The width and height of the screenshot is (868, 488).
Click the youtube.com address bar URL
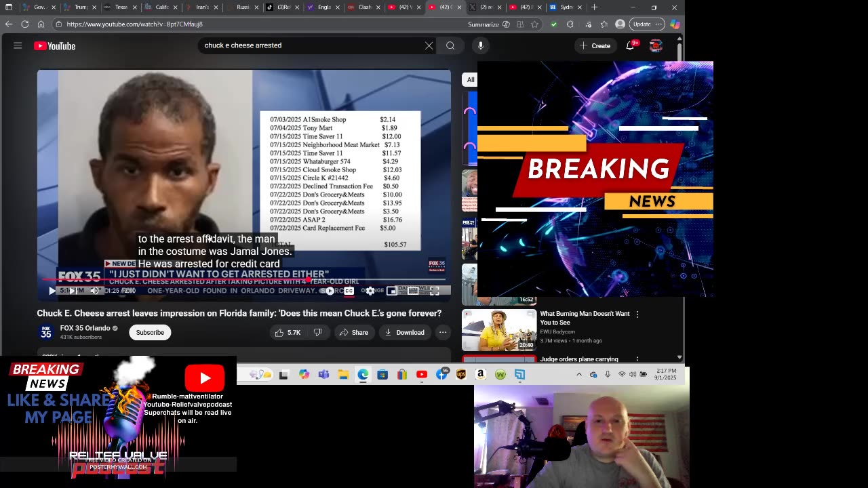coord(134,24)
